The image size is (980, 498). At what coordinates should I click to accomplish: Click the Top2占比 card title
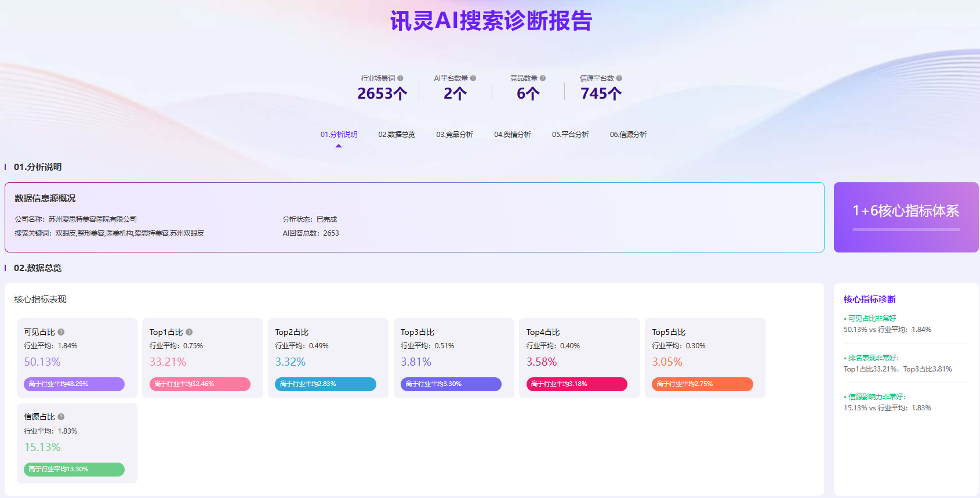coord(292,332)
